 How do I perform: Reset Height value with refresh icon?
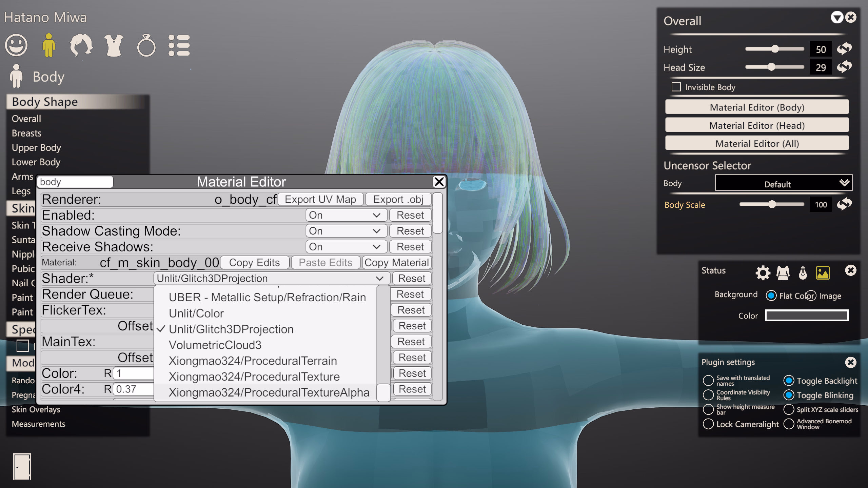coord(844,49)
